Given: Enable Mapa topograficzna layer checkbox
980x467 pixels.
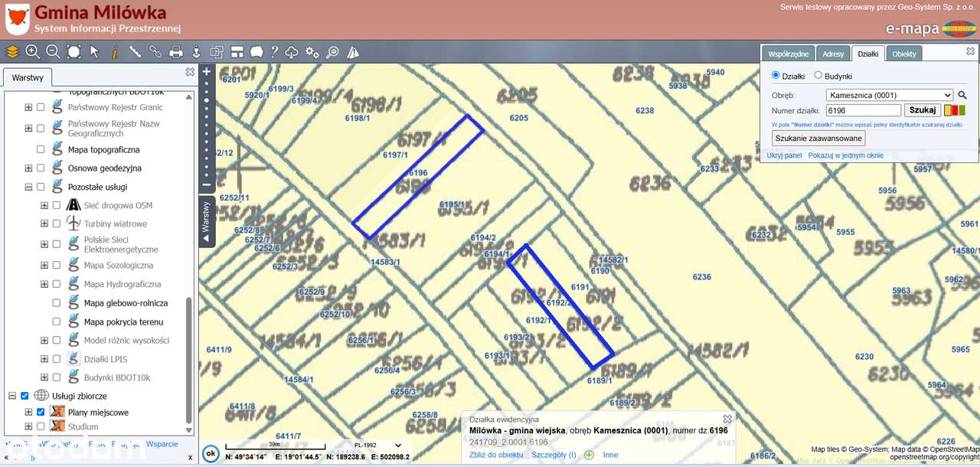Looking at the screenshot, I should 41,149.
